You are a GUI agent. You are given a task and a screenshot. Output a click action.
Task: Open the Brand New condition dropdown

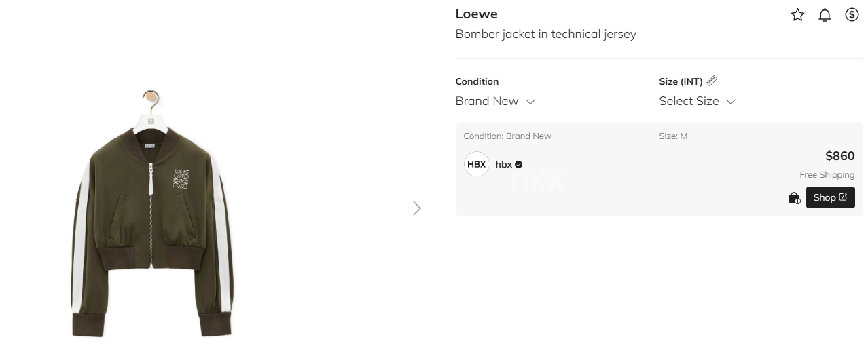pos(495,101)
